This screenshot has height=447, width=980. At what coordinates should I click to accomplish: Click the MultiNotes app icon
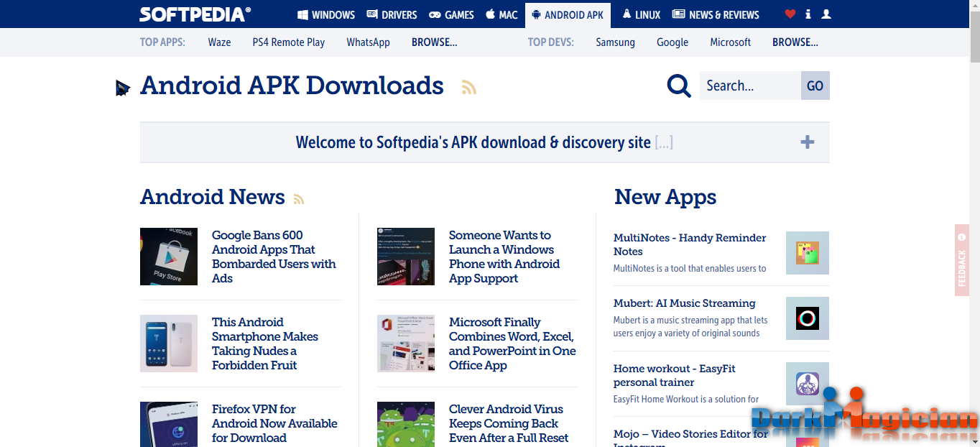pos(808,253)
